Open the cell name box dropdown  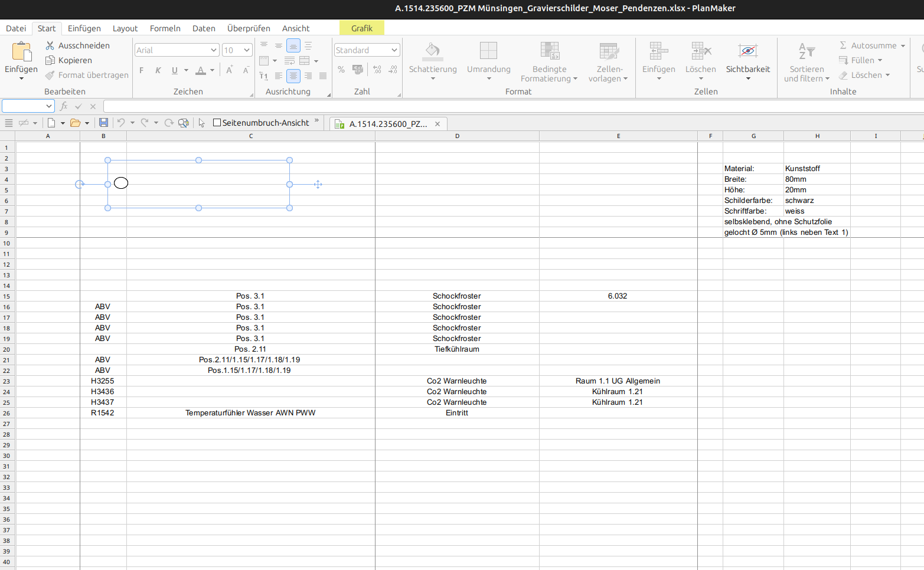tap(48, 106)
